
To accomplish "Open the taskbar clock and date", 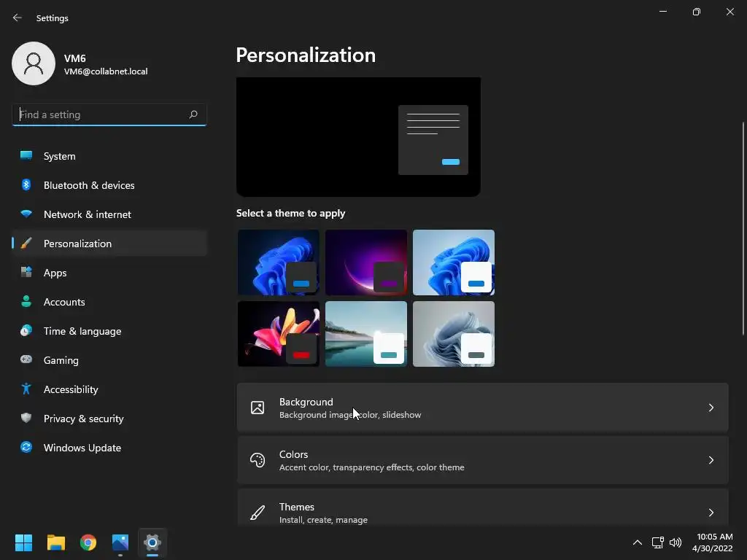I will click(713, 542).
